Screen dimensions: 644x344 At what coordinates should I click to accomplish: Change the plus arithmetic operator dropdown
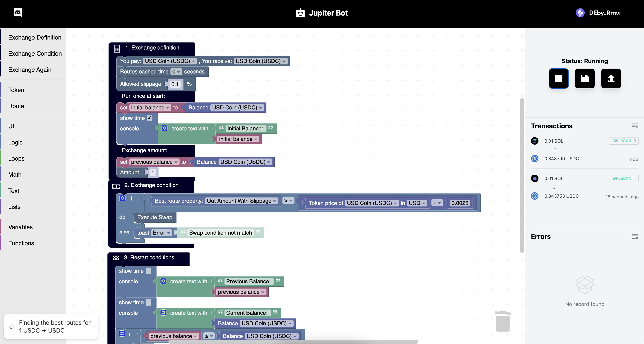click(x=437, y=203)
